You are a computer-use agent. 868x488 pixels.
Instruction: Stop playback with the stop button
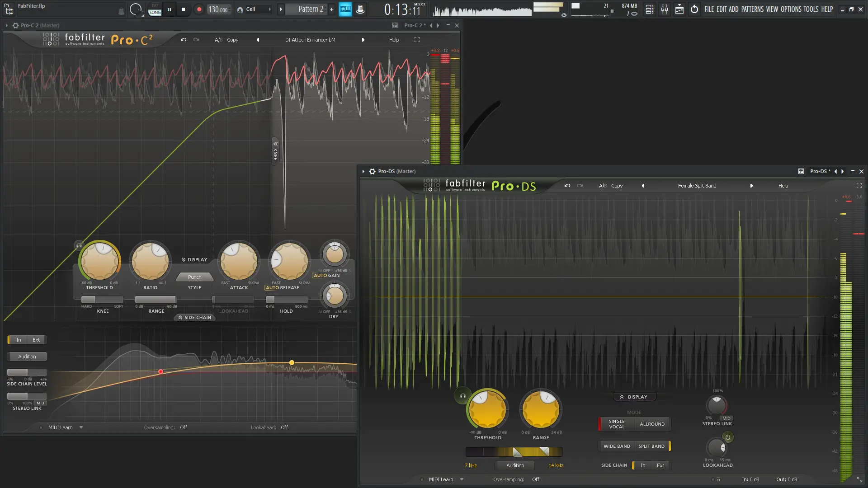click(x=183, y=9)
